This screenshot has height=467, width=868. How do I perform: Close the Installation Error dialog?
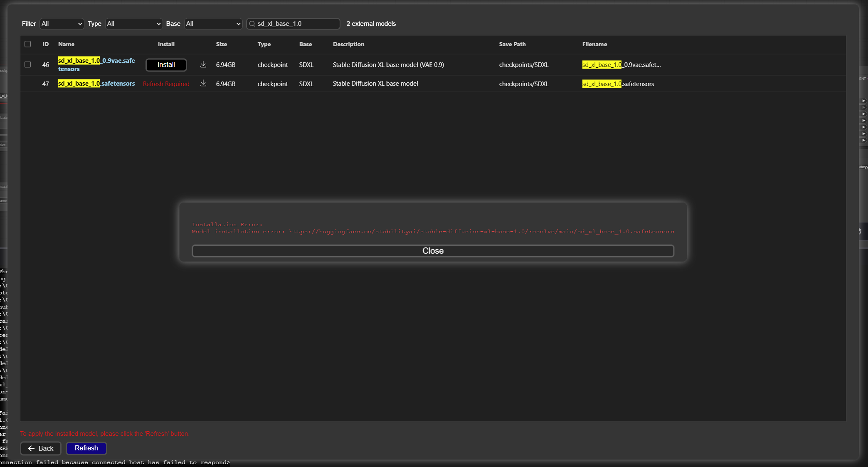coord(433,251)
